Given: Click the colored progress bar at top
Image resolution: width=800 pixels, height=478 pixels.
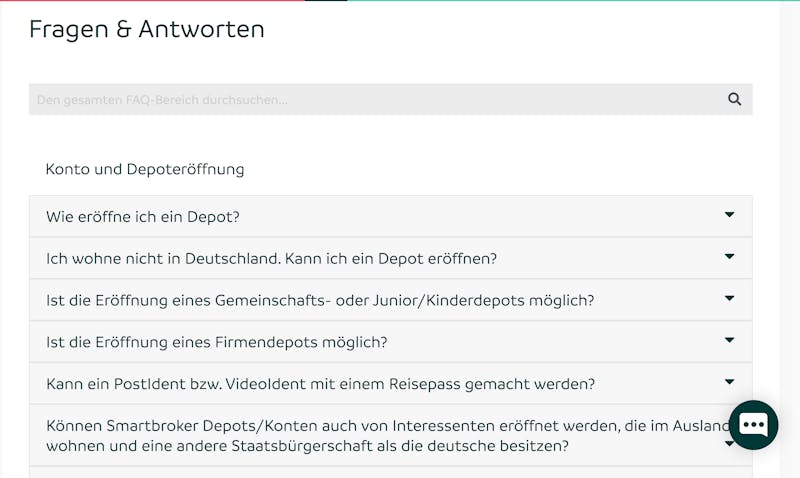Looking at the screenshot, I should coord(400,1).
